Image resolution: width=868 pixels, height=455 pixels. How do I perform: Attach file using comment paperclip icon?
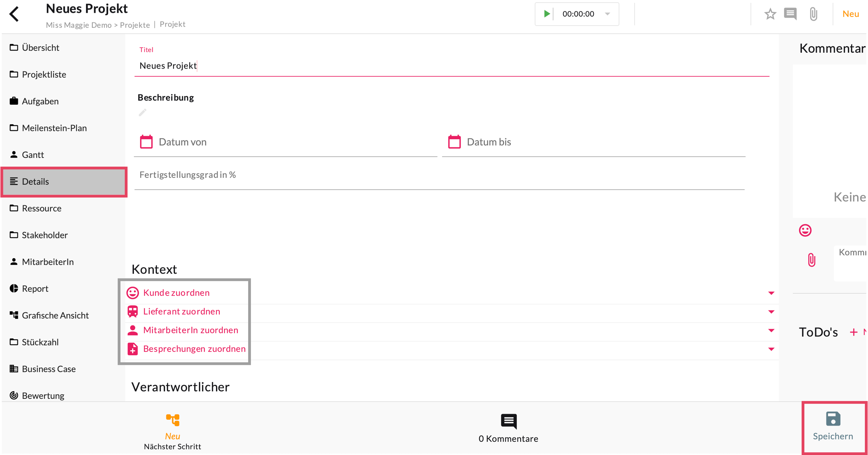[812, 260]
